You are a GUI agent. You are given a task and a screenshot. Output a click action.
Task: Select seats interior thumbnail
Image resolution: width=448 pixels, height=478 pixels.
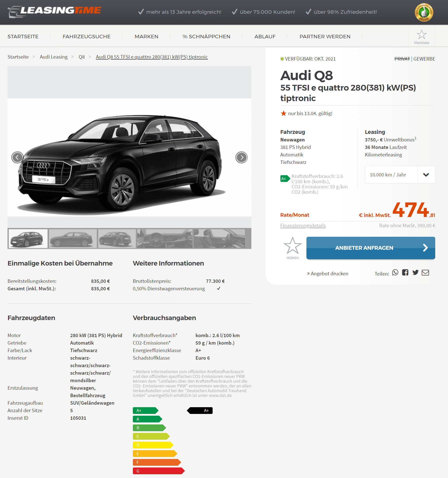pyautogui.click(x=219, y=238)
